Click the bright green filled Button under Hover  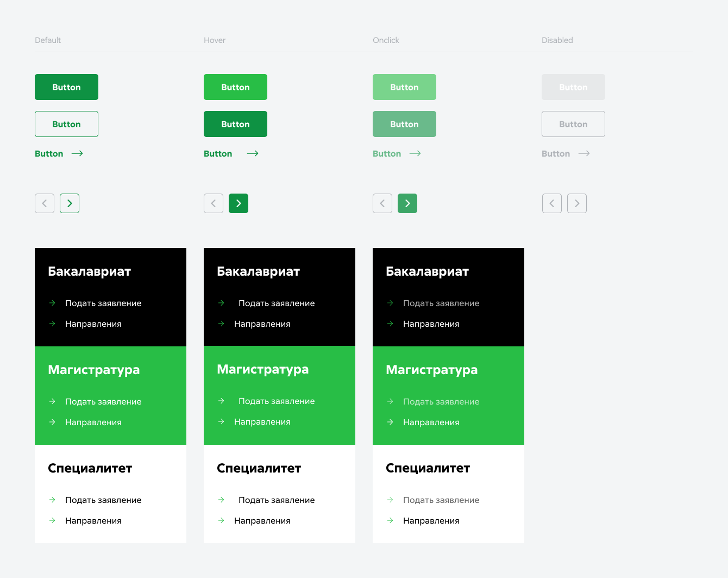(235, 87)
